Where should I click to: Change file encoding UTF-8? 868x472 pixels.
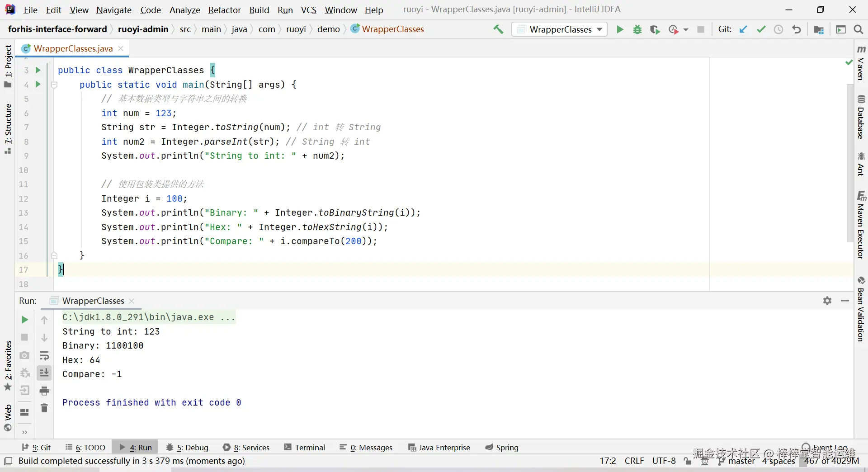click(x=664, y=461)
